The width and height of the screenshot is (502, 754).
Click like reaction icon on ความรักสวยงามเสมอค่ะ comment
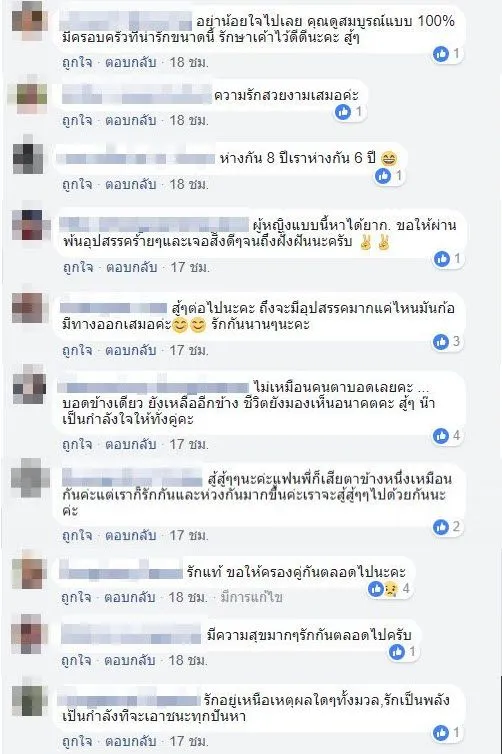click(x=343, y=112)
